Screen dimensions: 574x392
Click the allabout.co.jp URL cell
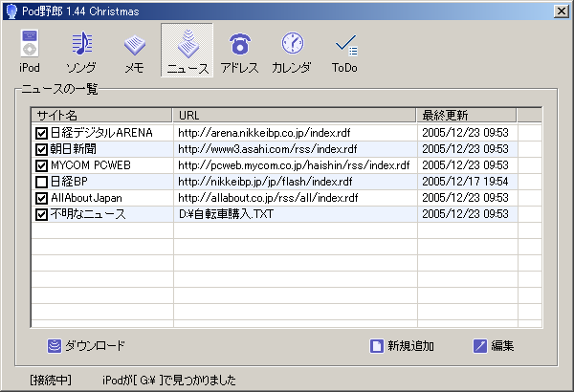click(x=296, y=198)
